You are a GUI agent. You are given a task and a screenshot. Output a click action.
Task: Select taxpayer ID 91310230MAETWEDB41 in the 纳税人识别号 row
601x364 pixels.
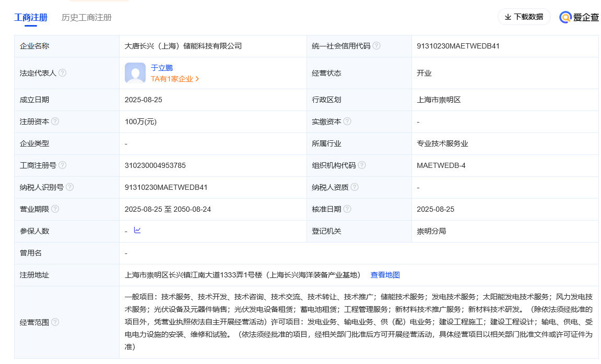coord(166,187)
